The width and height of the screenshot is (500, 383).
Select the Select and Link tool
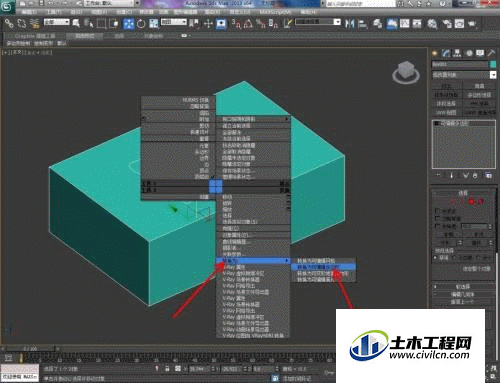click(9, 23)
